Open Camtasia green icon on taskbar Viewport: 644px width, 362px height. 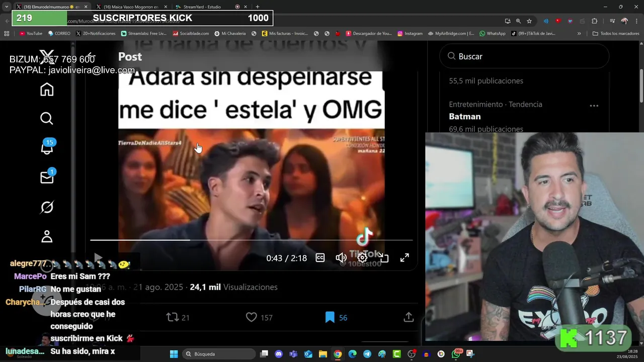click(397, 354)
